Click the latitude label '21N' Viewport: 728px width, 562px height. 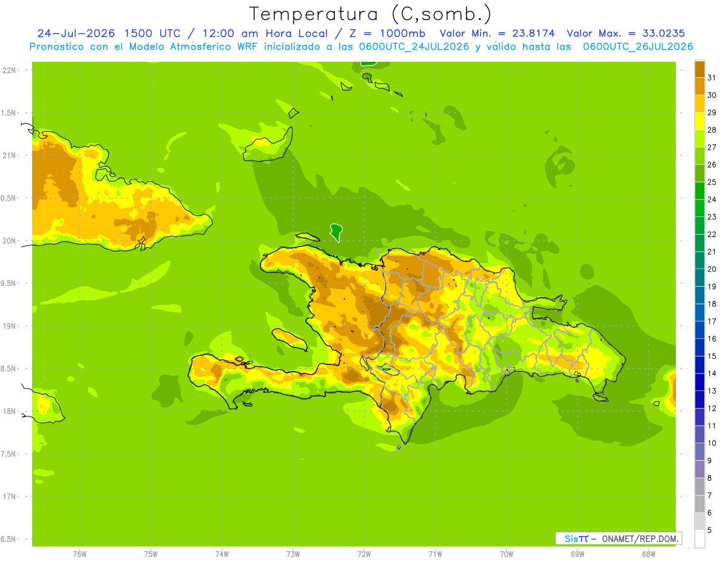(9, 155)
